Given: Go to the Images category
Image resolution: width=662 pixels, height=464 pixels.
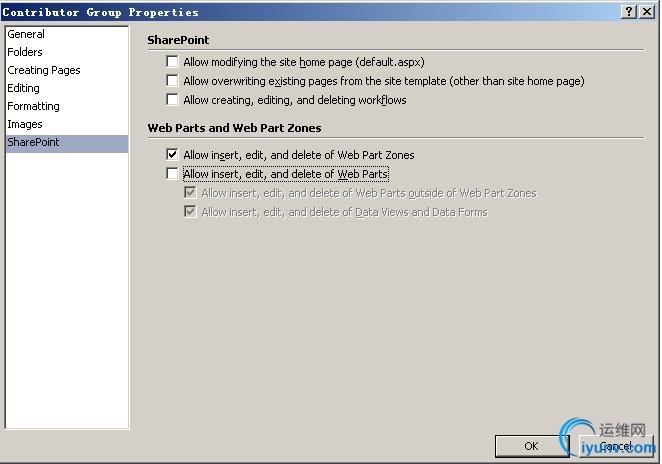Looking at the screenshot, I should (67, 124).
